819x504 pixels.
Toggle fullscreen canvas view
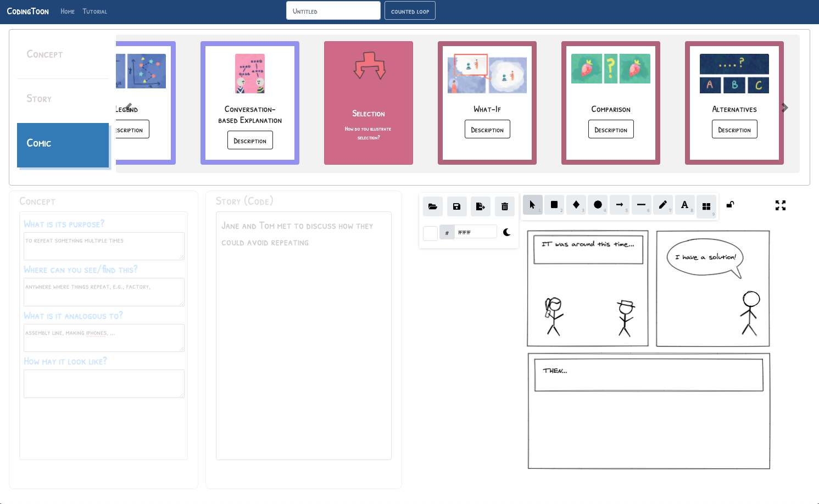780,205
